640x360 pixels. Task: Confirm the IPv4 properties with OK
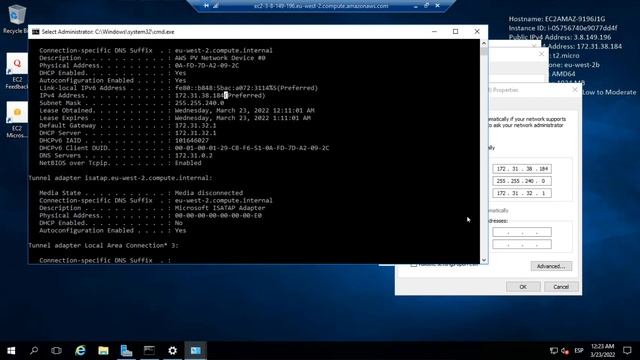[523, 287]
